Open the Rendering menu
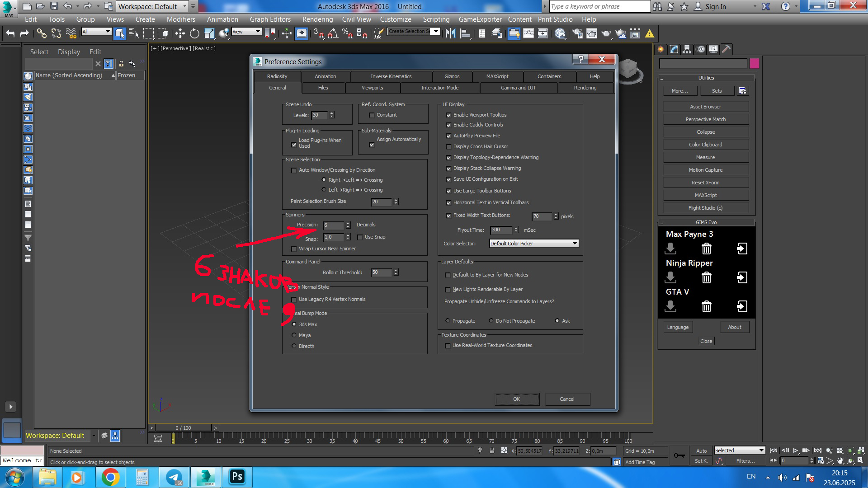Screen dimensions: 868x488 click(x=317, y=19)
